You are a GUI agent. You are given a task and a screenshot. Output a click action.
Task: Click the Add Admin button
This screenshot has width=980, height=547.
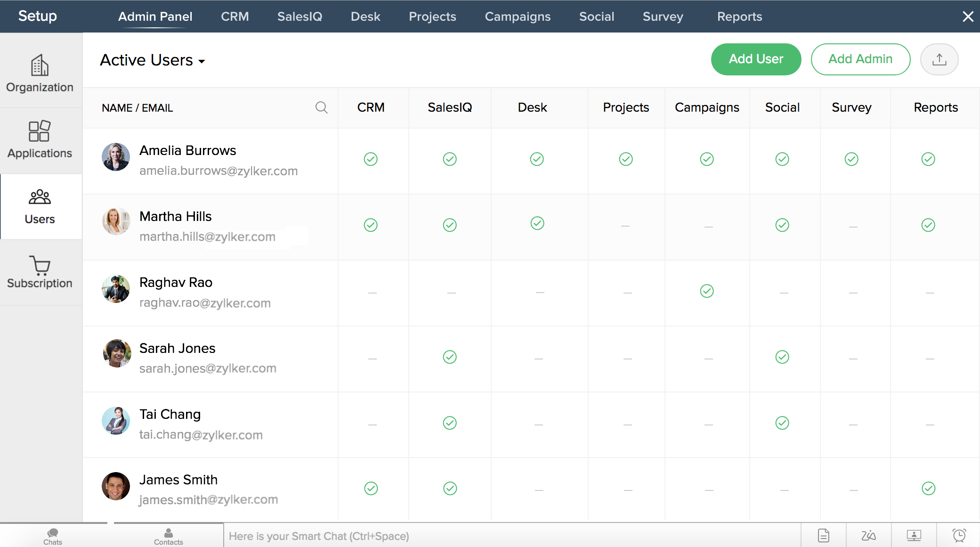pos(860,59)
